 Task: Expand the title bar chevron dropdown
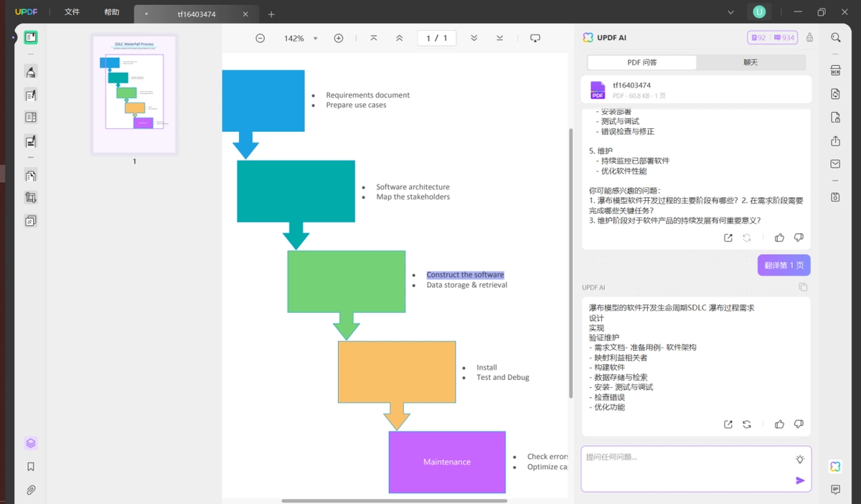tap(730, 12)
